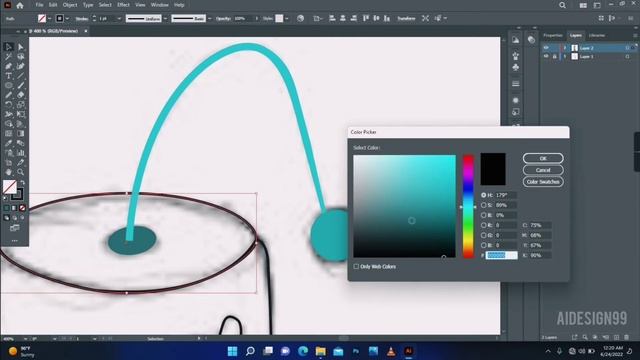Screen dimensions: 640x360
Task: Open collapsed Stroke lines panel icon
Action: [x=516, y=84]
